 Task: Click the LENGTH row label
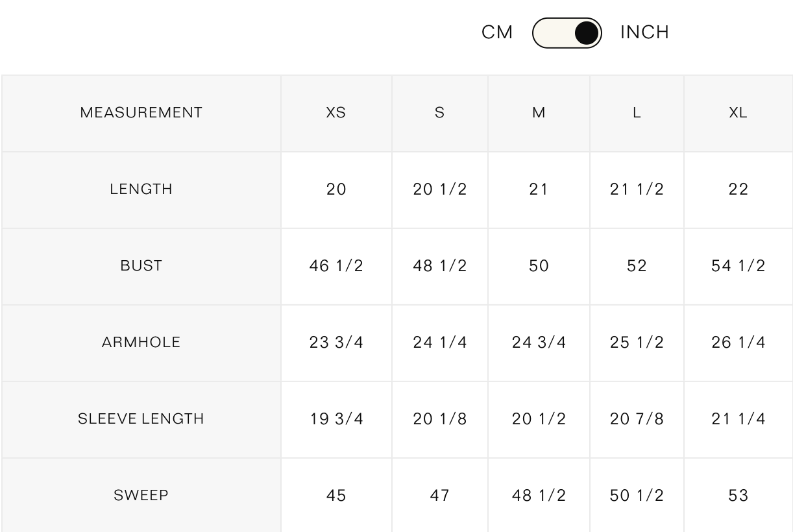(141, 189)
